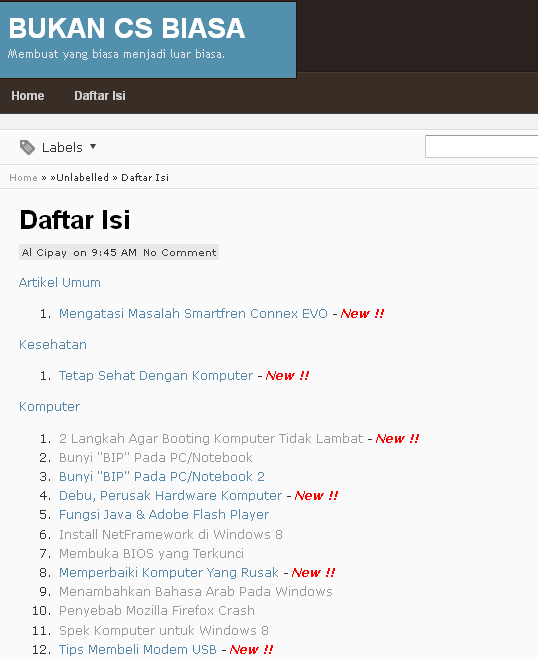The height and width of the screenshot is (657, 538).
Task: Open the Home menu item
Action: [28, 96]
